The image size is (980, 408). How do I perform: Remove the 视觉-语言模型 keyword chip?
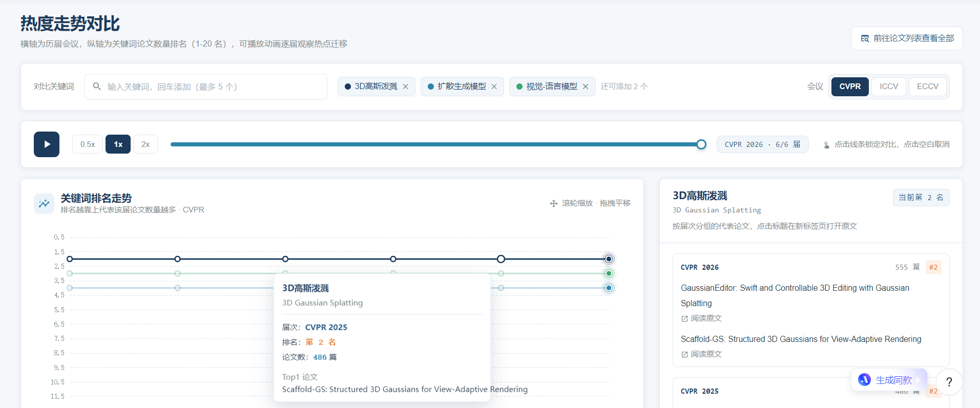click(x=586, y=87)
